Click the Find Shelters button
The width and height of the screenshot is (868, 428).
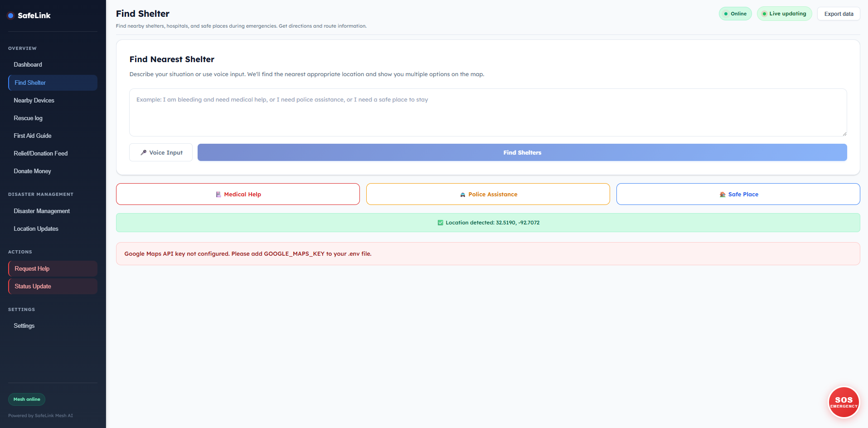pos(522,152)
